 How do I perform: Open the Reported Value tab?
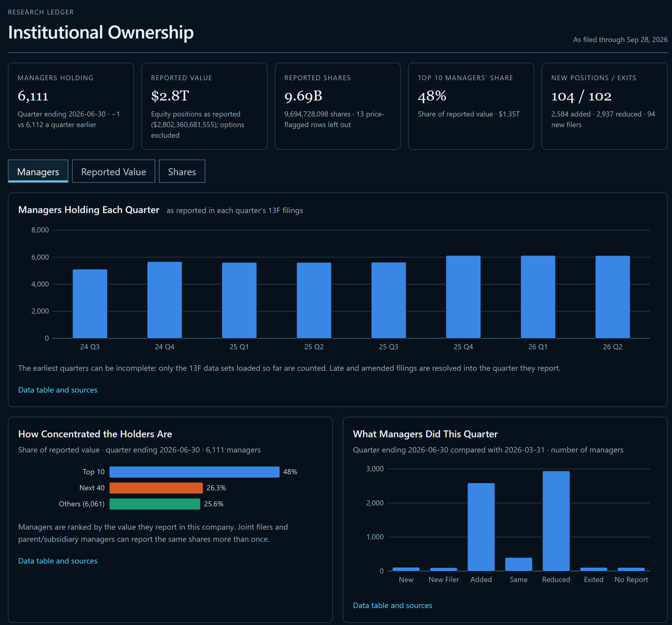point(114,171)
